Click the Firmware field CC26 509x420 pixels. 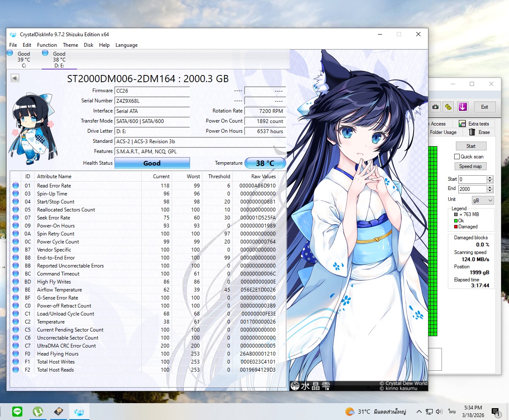(152, 91)
